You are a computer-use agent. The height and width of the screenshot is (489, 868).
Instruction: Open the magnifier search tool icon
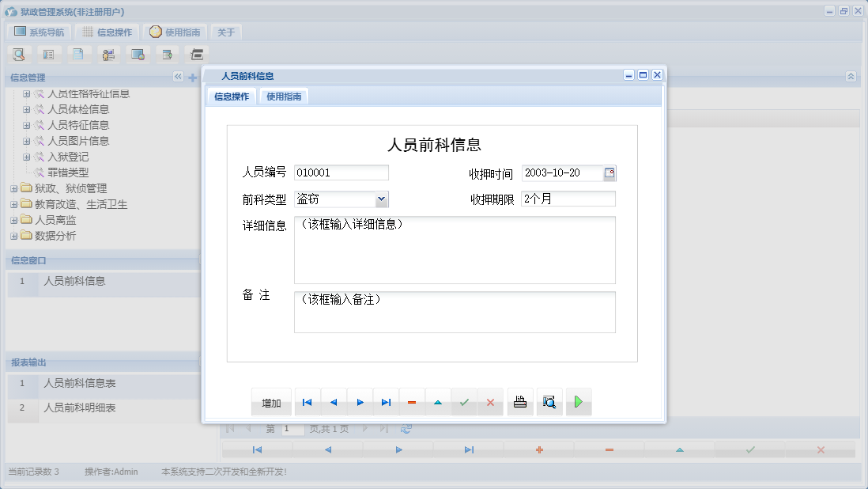click(x=19, y=54)
